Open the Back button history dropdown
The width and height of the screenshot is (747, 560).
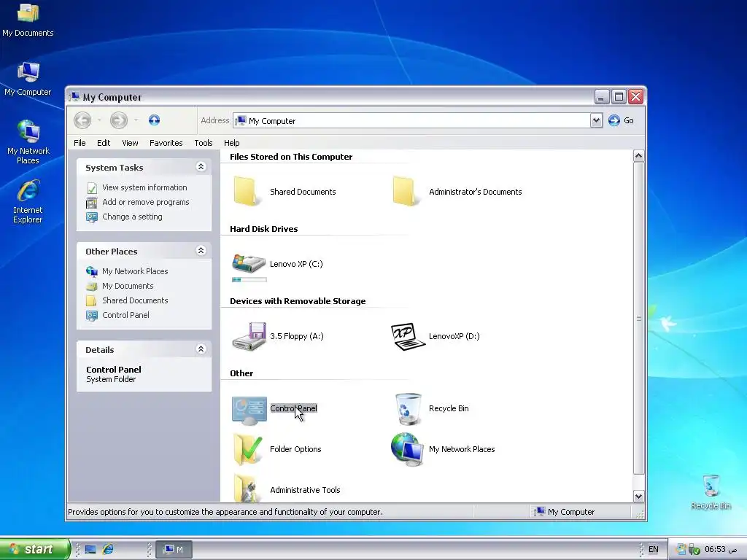click(99, 120)
